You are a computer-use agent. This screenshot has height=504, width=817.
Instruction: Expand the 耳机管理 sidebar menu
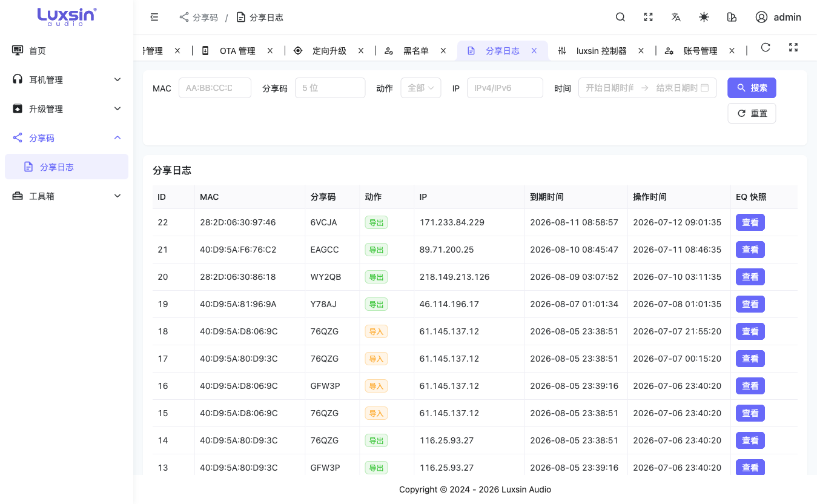(x=67, y=79)
